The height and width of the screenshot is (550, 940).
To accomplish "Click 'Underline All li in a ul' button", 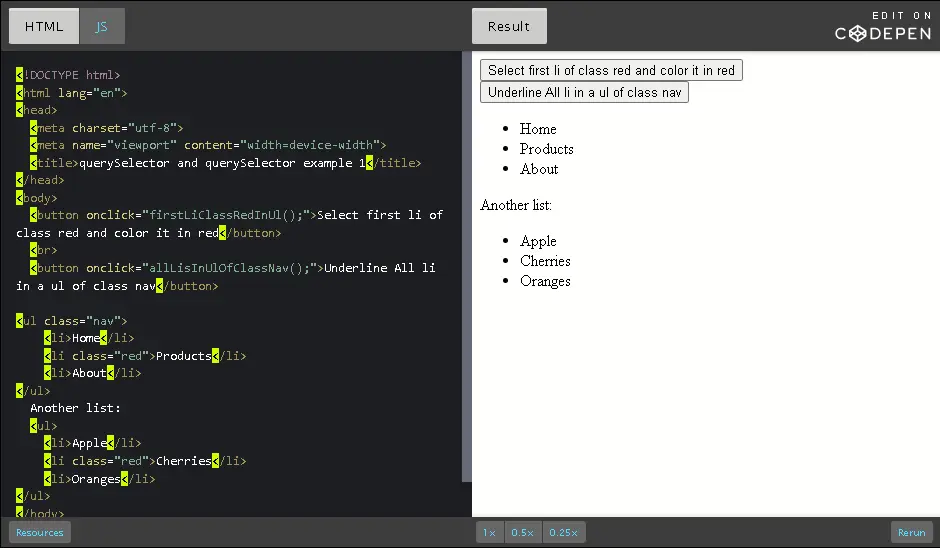I will tap(584, 92).
